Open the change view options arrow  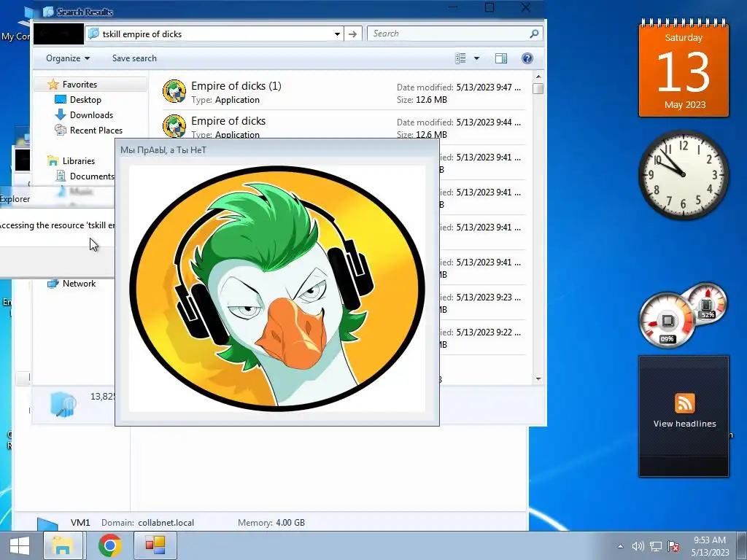coord(476,58)
